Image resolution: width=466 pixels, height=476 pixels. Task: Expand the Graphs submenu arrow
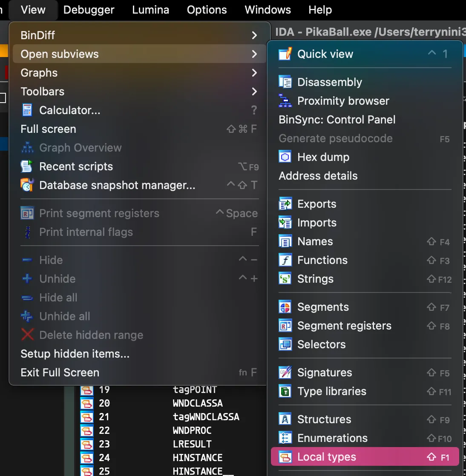coord(255,73)
